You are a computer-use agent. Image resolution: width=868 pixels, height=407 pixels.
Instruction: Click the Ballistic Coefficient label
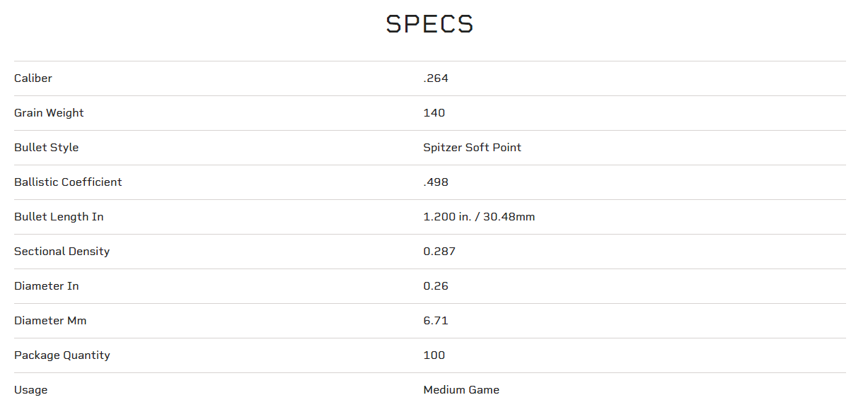pos(68,182)
